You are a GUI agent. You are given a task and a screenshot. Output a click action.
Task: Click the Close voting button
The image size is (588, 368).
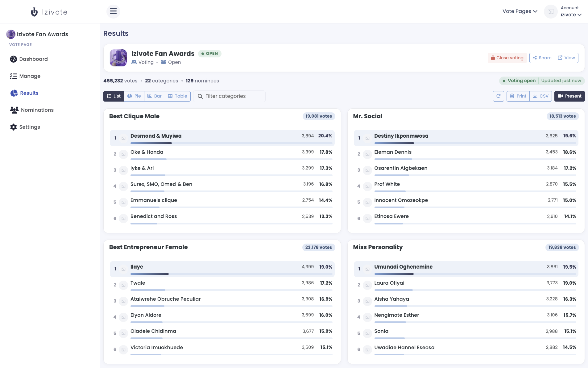click(x=507, y=58)
